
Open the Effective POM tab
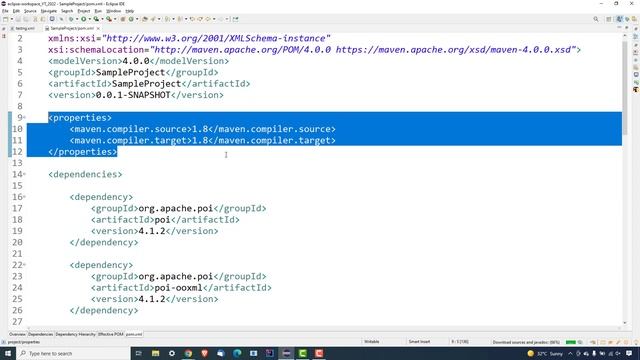(x=110, y=334)
